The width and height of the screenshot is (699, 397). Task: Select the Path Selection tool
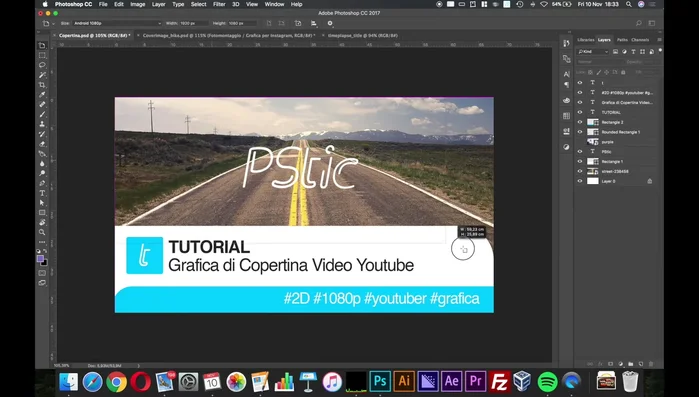point(42,203)
